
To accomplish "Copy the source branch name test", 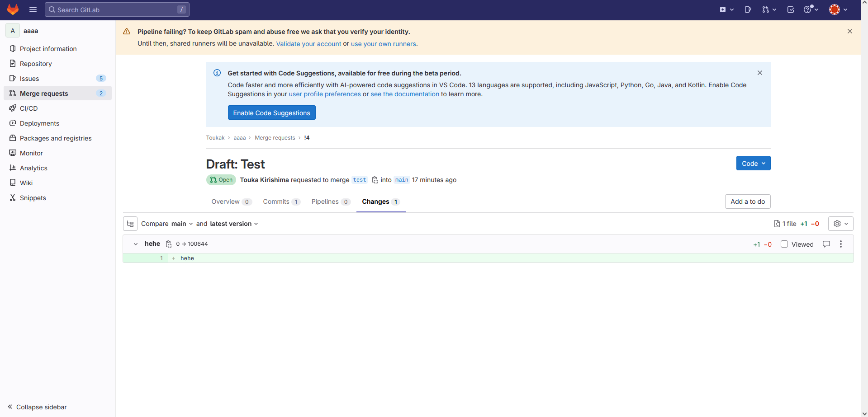I will point(375,180).
